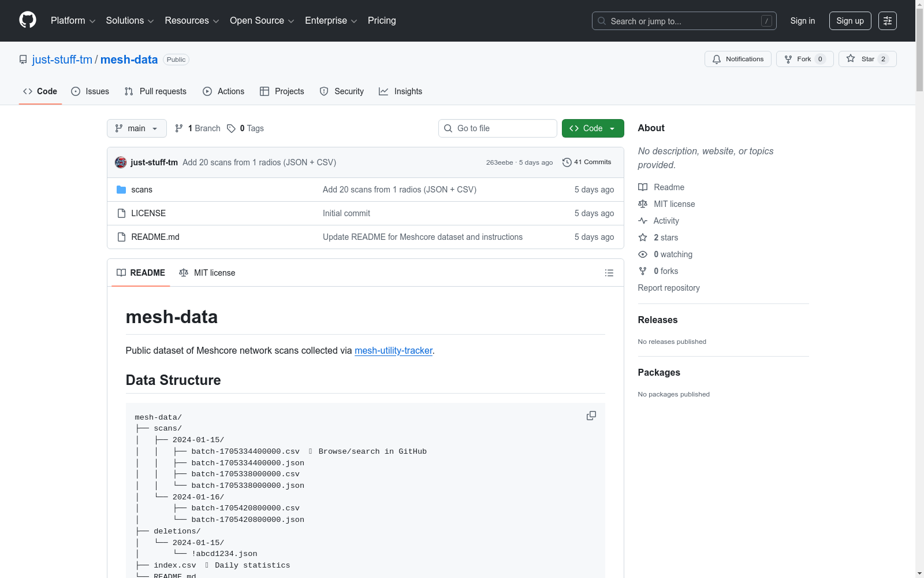
Task: Click the repository icon beside just-stuff-tm
Action: click(x=23, y=60)
